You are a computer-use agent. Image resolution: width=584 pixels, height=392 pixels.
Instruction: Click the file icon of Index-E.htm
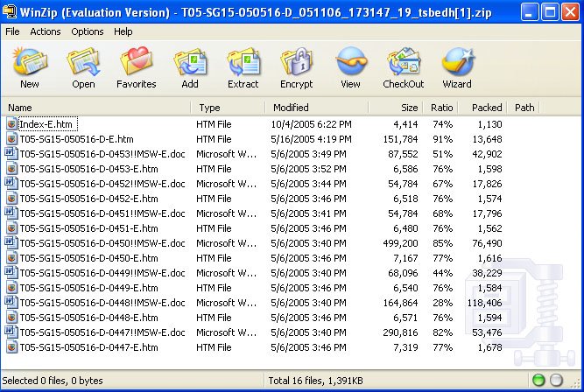tap(11, 124)
